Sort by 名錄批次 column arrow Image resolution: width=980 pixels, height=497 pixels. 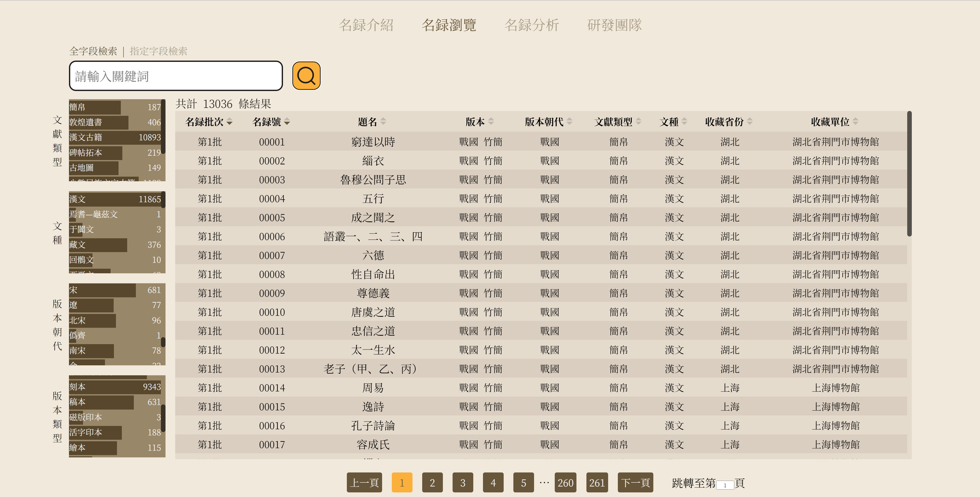[229, 122]
